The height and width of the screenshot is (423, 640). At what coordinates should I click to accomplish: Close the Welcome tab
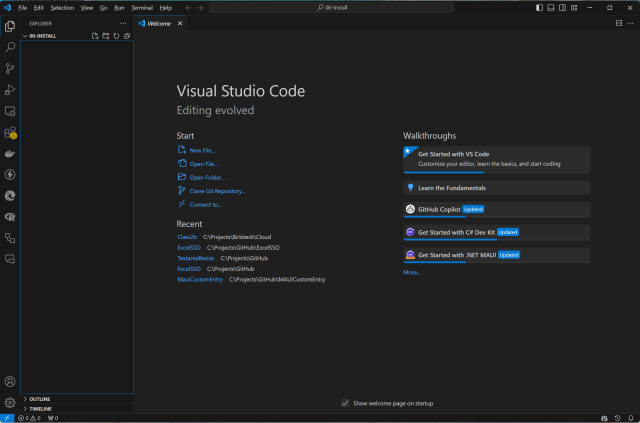point(178,22)
